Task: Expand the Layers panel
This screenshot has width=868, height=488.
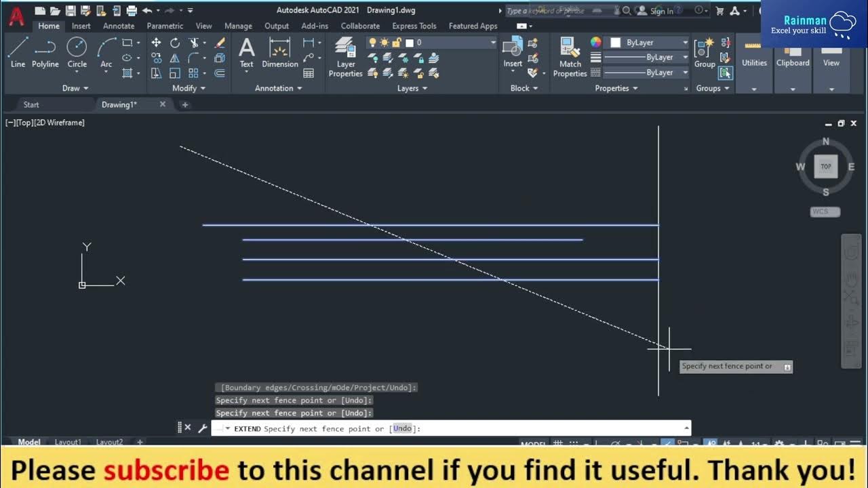Action: [412, 88]
